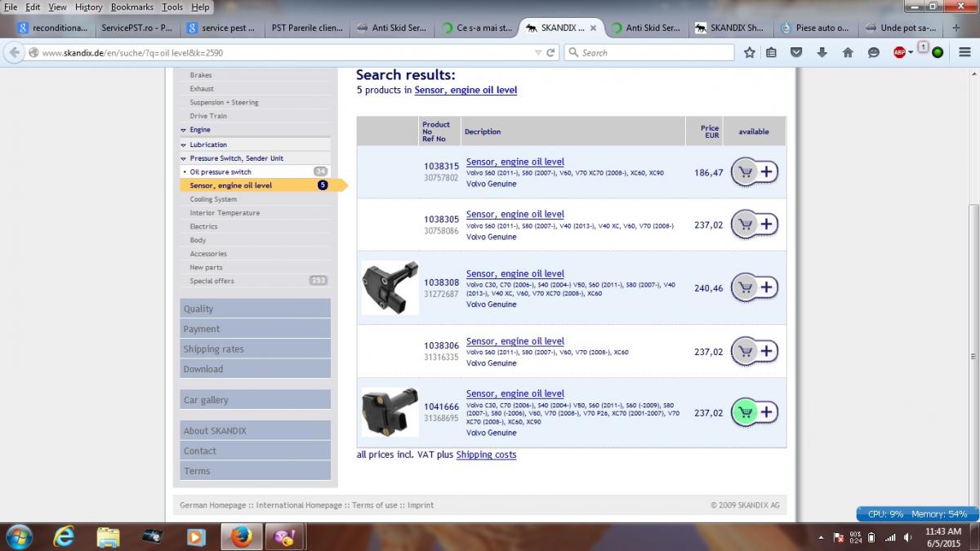Open Windows Start button
Viewport: 980px width, 551px height.
tap(18, 536)
